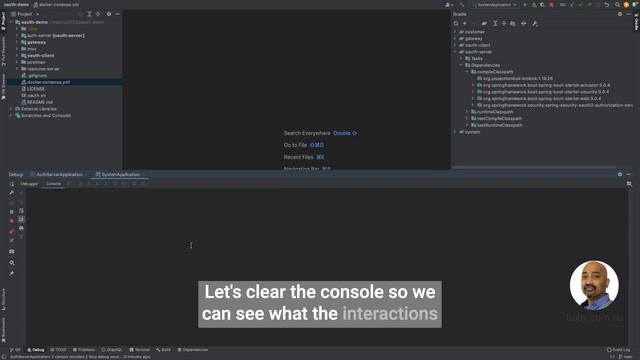Open the Project panel settings gear
The width and height of the screenshot is (640, 360).
[x=109, y=14]
